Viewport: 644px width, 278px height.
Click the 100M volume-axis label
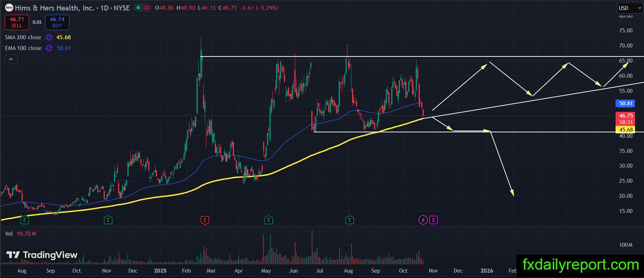(626, 245)
